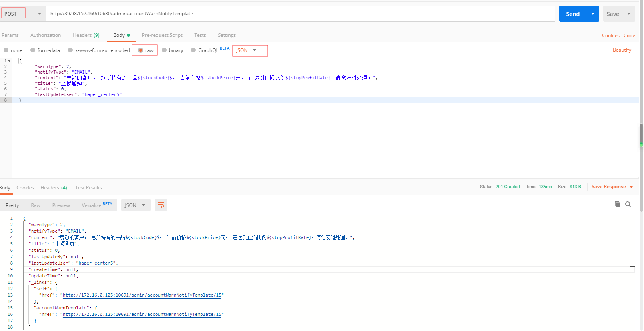
Task: Click the "notifyType": "EMAIL" line in request
Action: pos(63,72)
